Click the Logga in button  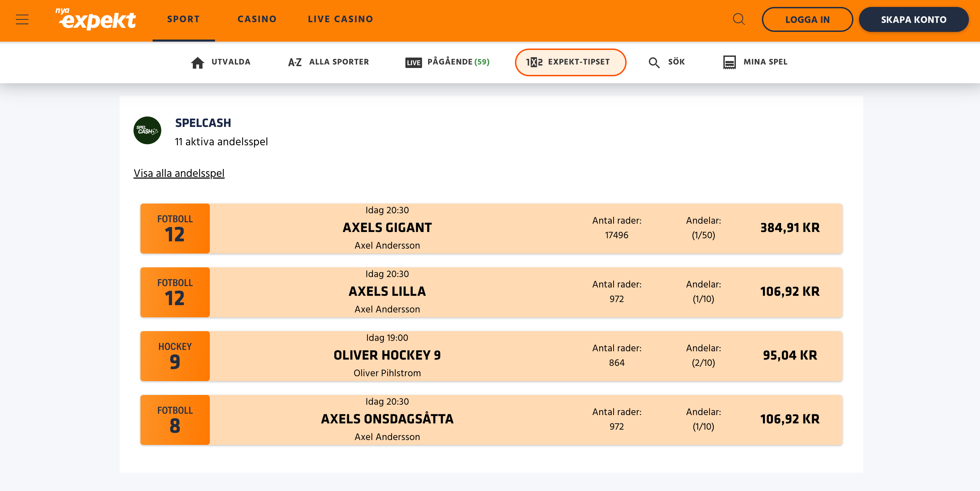[807, 19]
